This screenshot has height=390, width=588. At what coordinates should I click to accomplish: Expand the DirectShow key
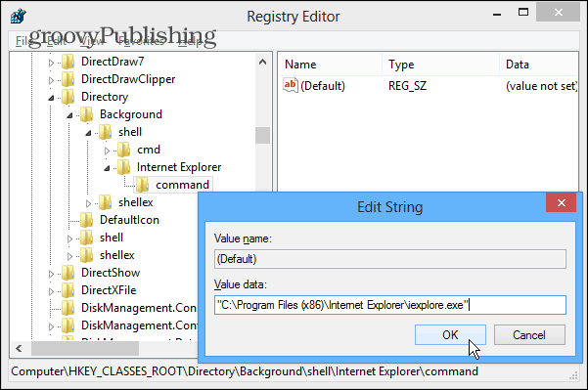(52, 274)
